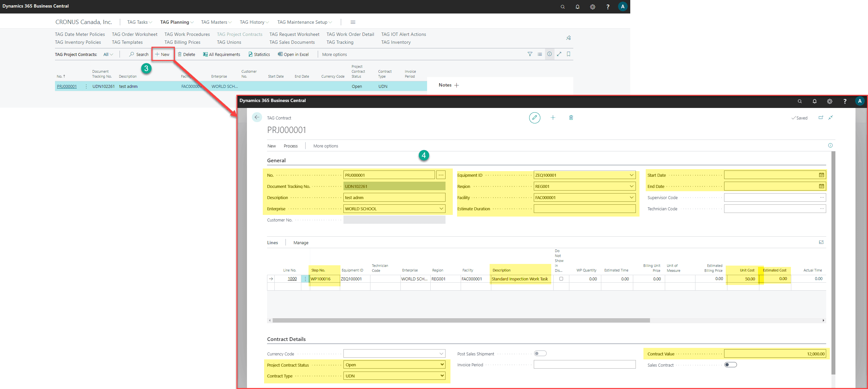
Task: Click the filter funnel icon on list toolbar
Action: [x=530, y=54]
